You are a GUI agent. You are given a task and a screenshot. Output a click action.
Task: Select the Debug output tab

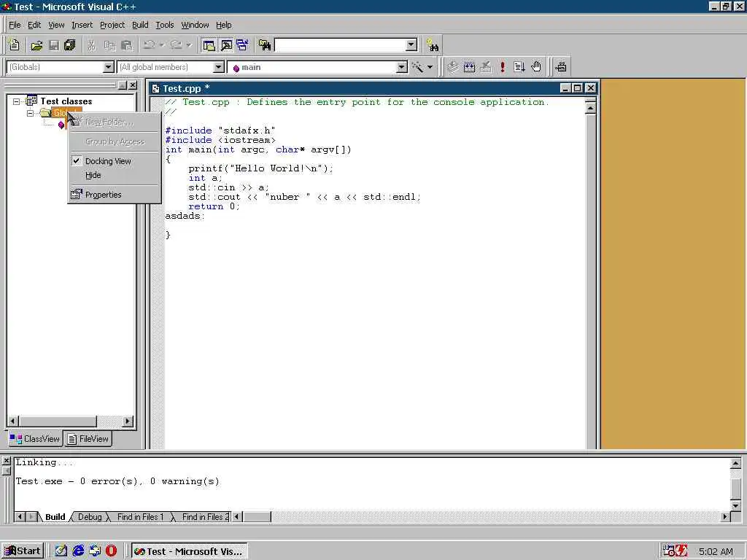point(90,517)
